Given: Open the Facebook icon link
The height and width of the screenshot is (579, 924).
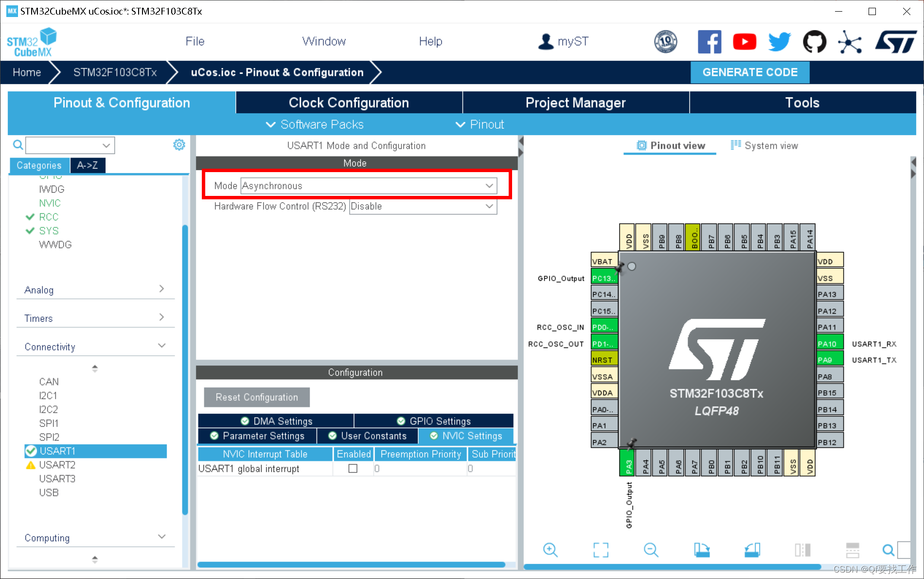Looking at the screenshot, I should 710,42.
